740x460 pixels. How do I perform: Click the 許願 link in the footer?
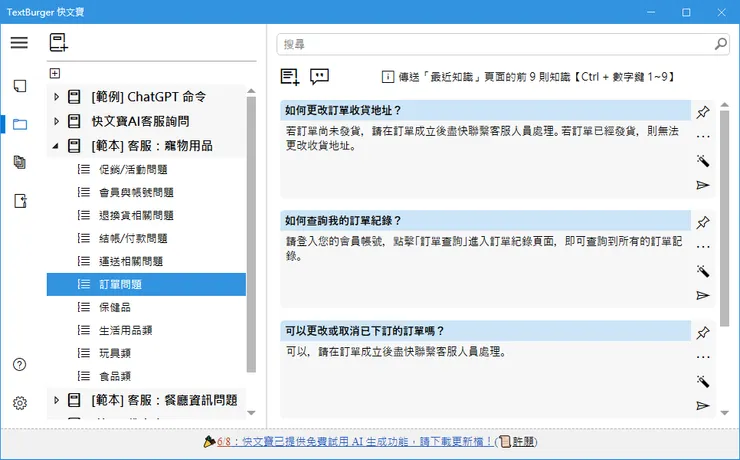[x=523, y=442]
